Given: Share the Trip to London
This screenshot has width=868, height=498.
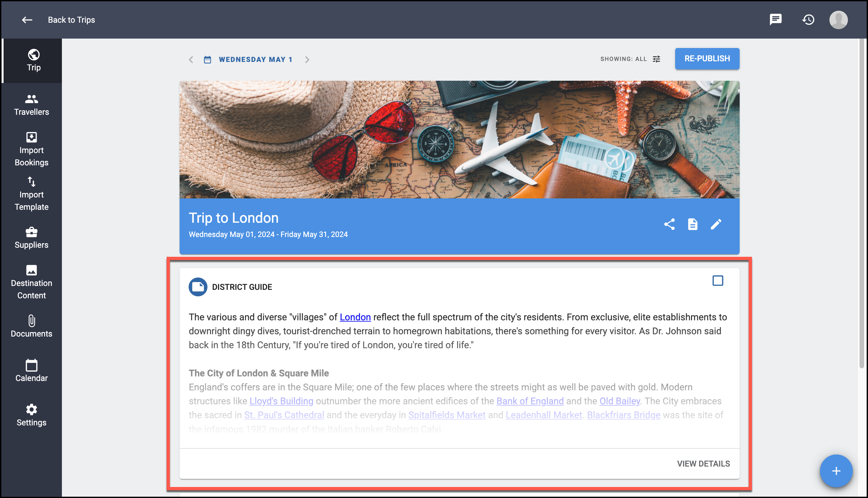Looking at the screenshot, I should [x=669, y=224].
